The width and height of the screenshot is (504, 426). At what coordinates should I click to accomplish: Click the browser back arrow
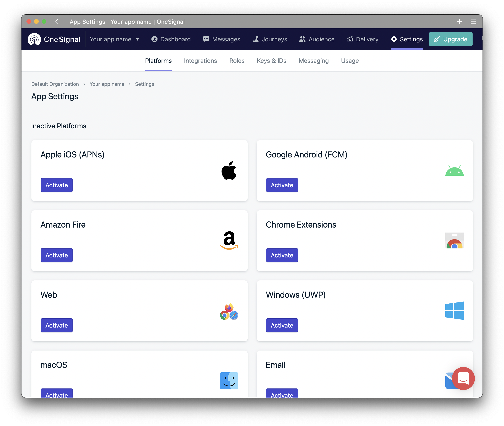tap(57, 21)
